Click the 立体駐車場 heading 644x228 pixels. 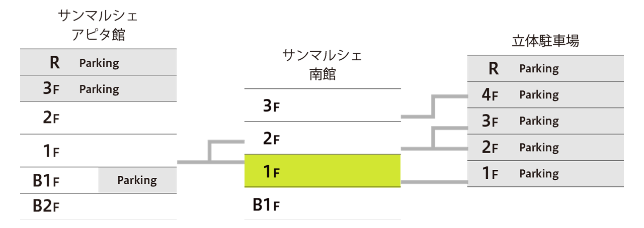pos(545,41)
